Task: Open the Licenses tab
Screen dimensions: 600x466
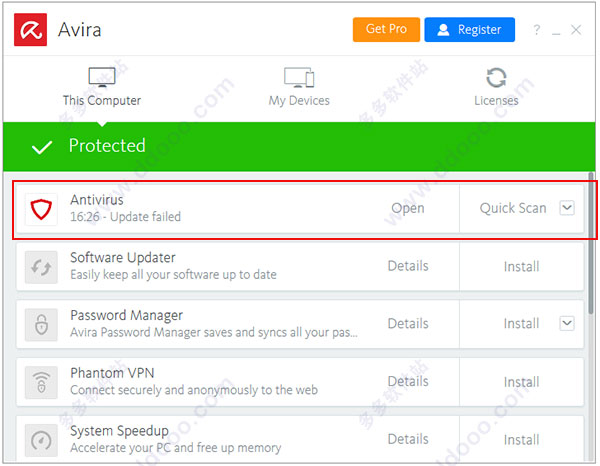Action: (x=496, y=87)
